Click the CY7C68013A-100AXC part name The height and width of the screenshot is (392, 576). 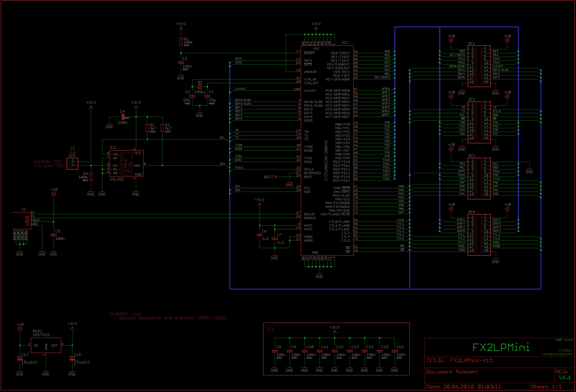(326, 160)
